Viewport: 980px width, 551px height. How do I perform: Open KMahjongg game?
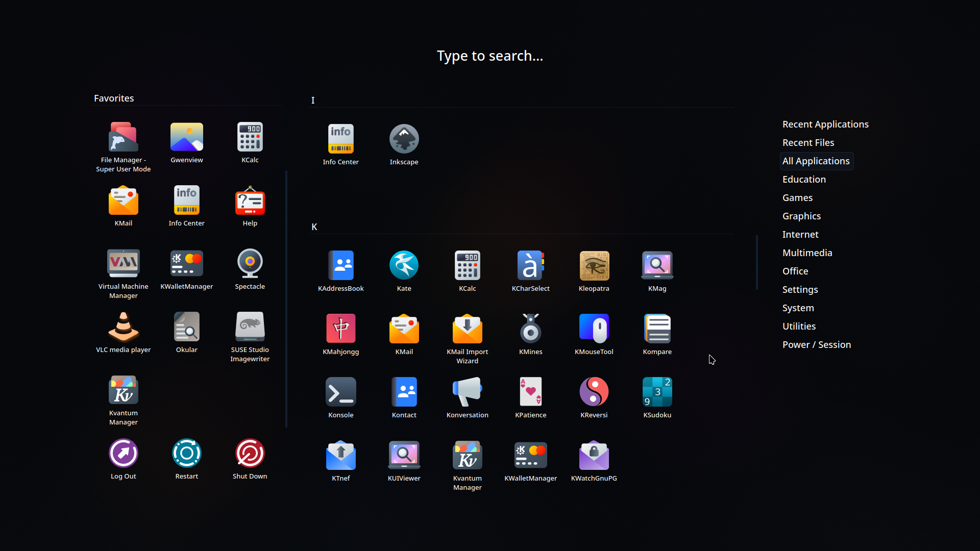click(x=341, y=335)
